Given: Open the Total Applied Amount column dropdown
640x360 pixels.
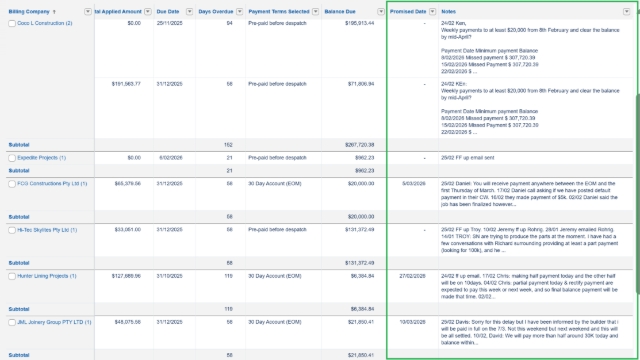Looking at the screenshot, I should coord(148,11).
